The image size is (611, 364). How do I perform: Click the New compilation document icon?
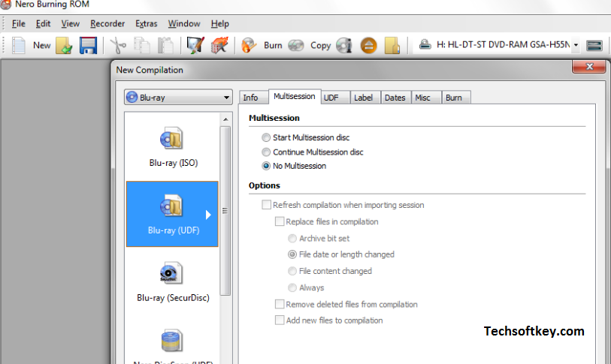(18, 46)
